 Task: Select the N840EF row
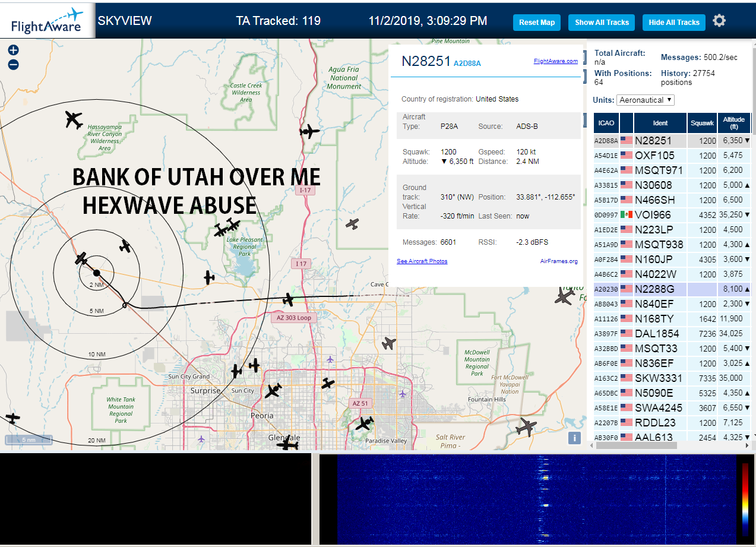(x=672, y=304)
